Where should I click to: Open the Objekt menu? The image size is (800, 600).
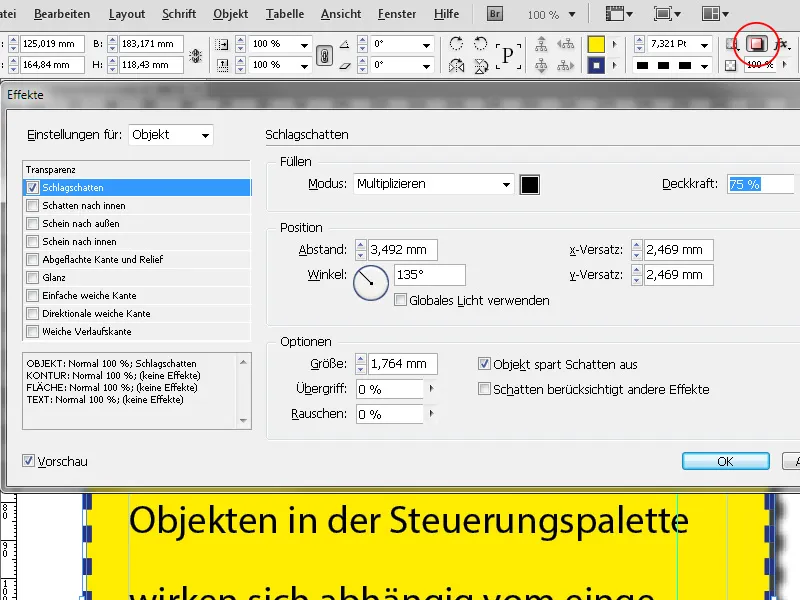pos(231,14)
